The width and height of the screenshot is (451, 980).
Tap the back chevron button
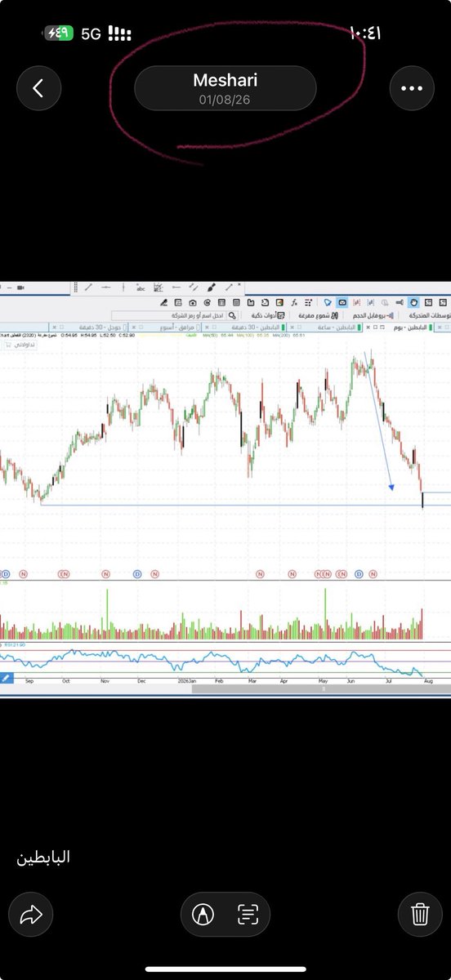[38, 88]
